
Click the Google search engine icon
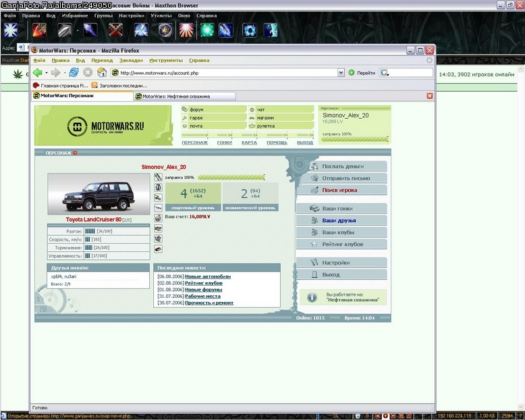(384, 73)
